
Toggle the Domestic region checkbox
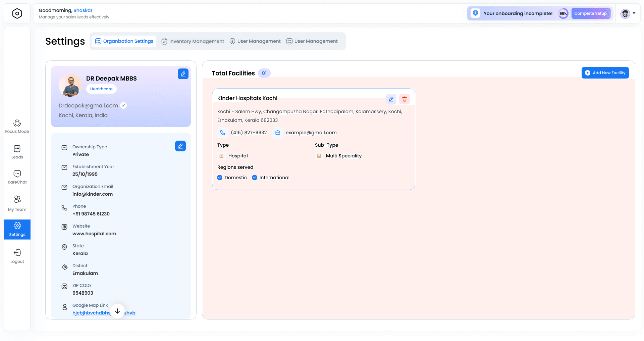coord(220,178)
